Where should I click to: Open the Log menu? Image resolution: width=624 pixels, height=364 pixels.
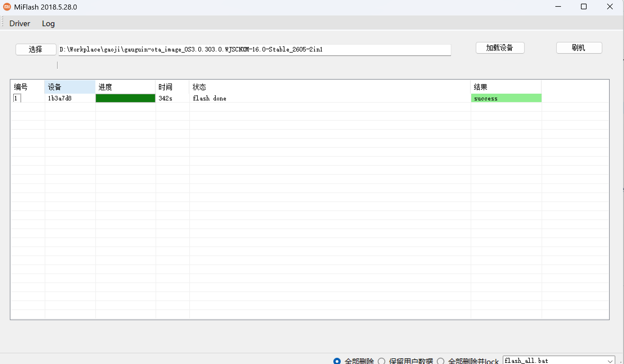[x=48, y=24]
